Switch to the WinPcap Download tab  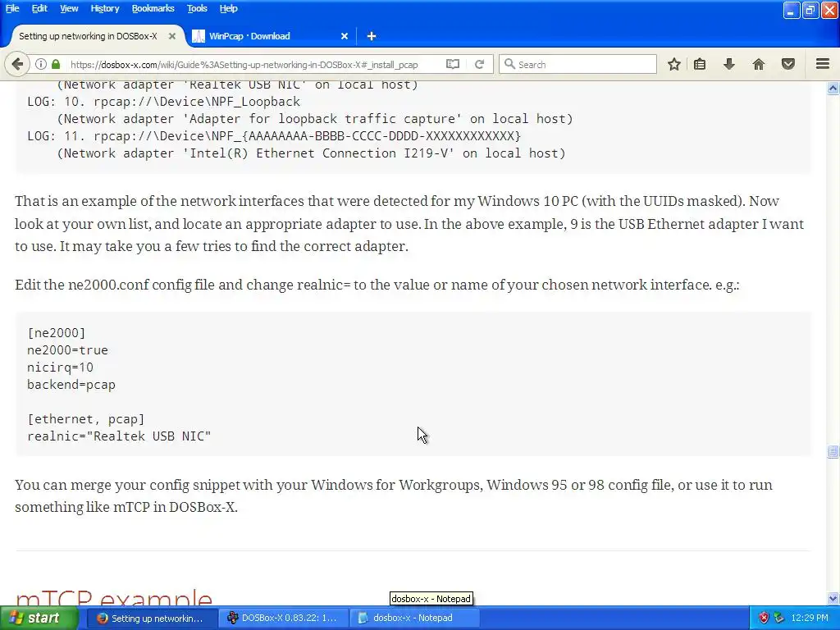(270, 36)
